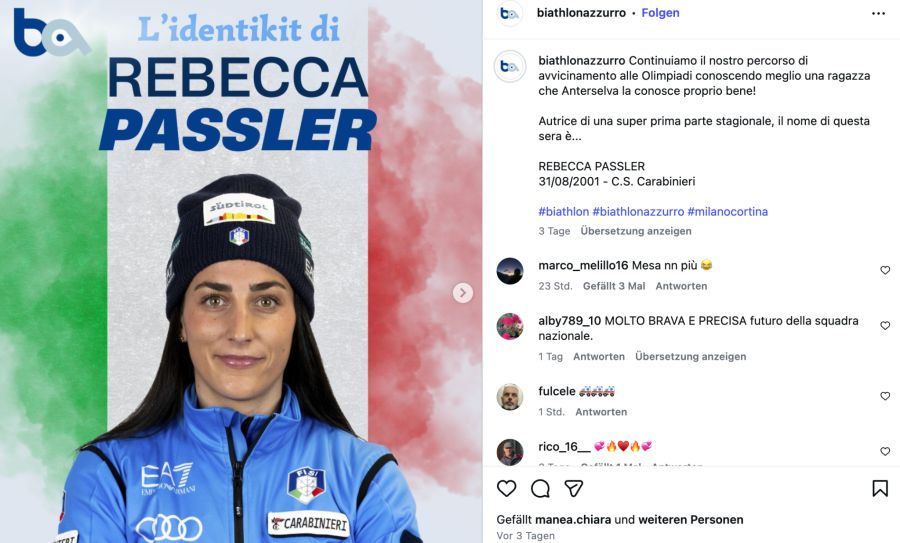900x543 pixels.
Task: Share the post via paper plane icon
Action: click(573, 488)
